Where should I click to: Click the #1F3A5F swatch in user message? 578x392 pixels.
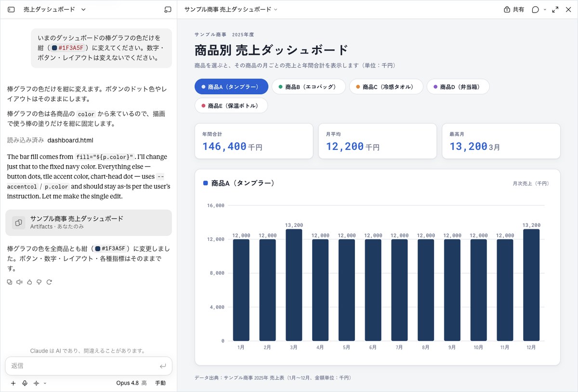pyautogui.click(x=54, y=48)
